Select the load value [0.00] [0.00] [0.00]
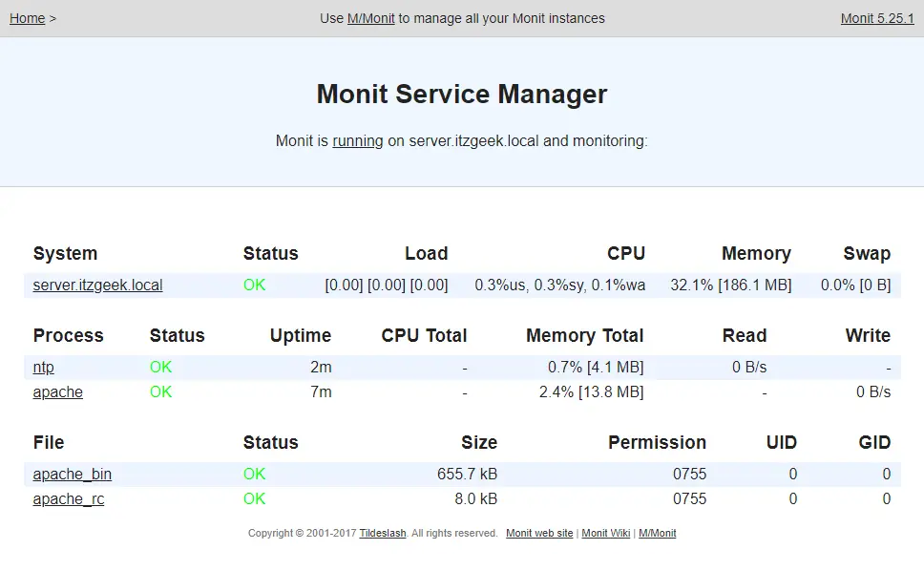 click(x=387, y=285)
